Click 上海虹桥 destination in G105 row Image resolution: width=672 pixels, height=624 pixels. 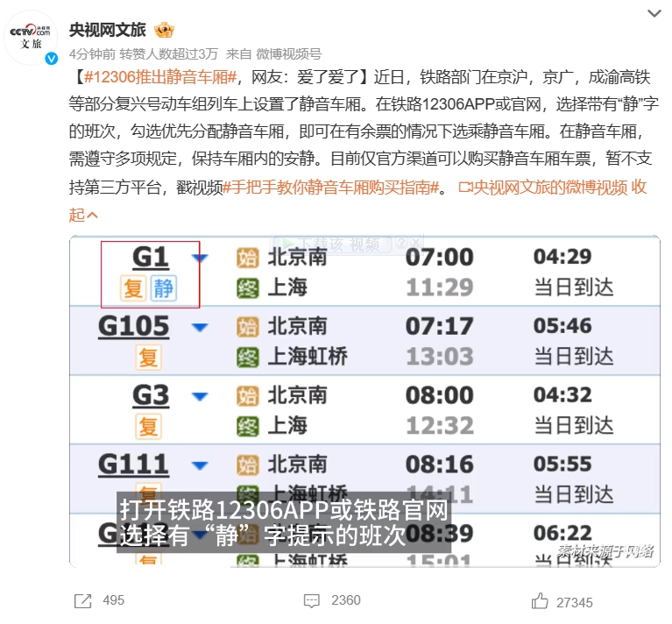click(308, 357)
